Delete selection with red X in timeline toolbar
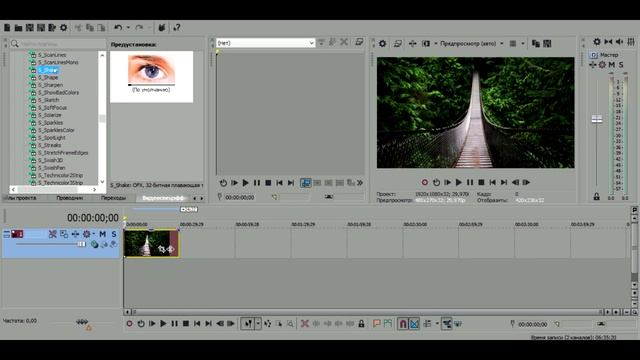 coord(304,324)
